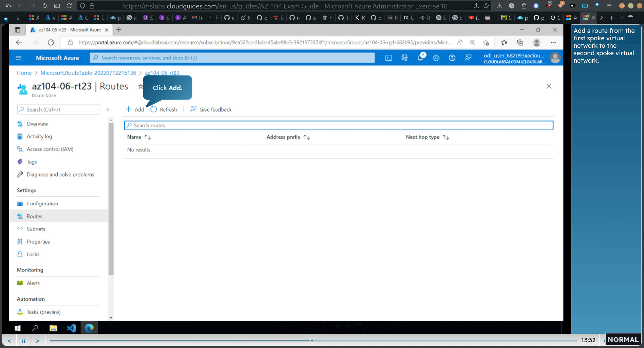Open Edge Settings and more menu

(x=553, y=42)
